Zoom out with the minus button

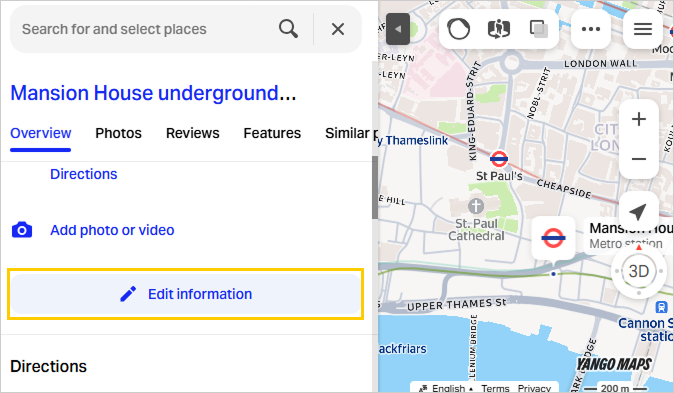pos(639,159)
